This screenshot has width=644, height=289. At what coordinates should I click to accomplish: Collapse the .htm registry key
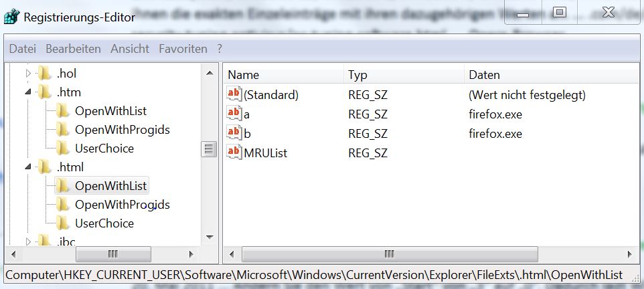(x=28, y=92)
